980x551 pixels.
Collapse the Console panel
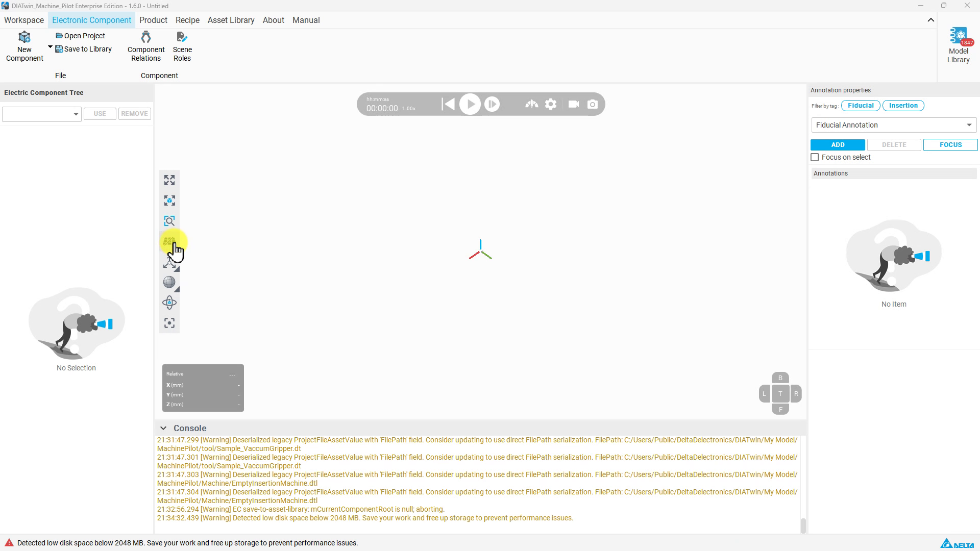pos(163,428)
